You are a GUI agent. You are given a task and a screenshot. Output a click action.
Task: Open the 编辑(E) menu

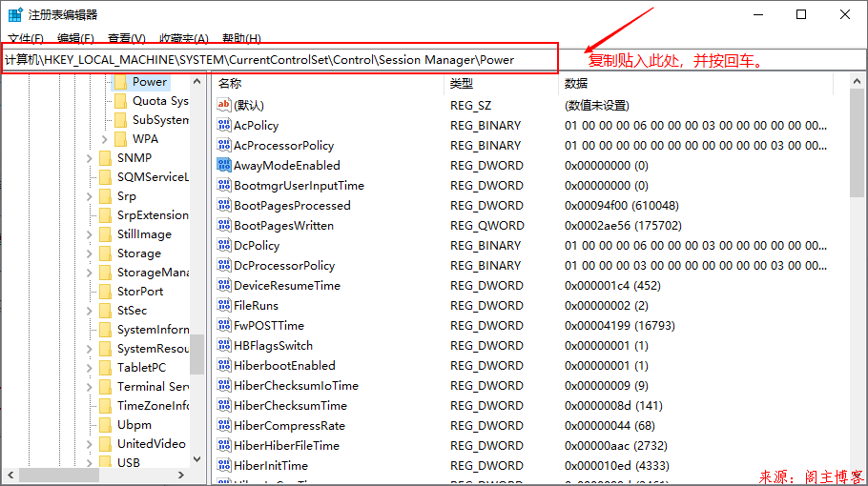75,38
